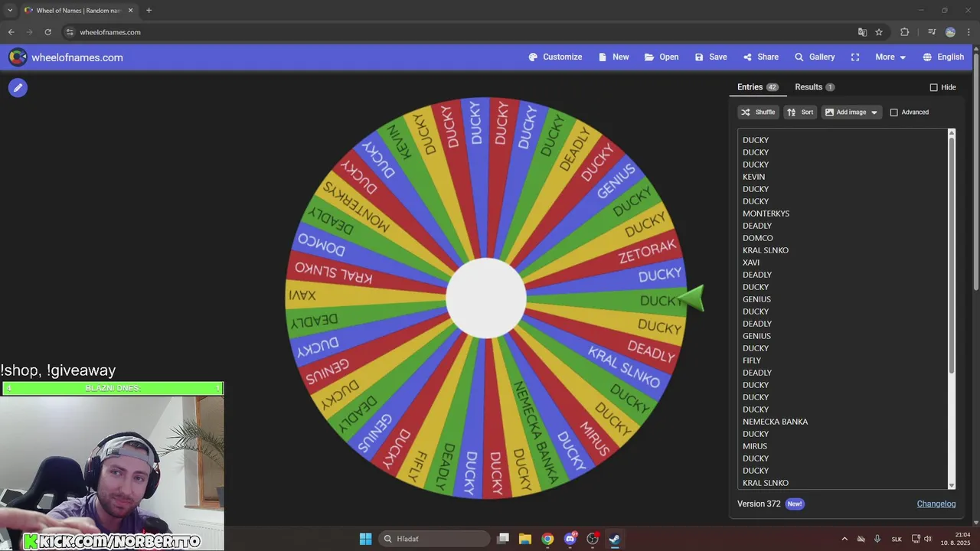Viewport: 980px width, 551px height.
Task: Click the pencil edit icon on the wheel
Action: coord(18,88)
